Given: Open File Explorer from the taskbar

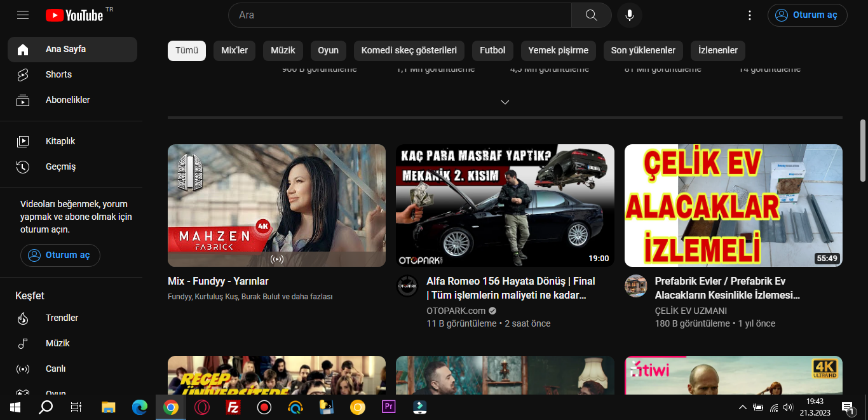Looking at the screenshot, I should (109, 407).
